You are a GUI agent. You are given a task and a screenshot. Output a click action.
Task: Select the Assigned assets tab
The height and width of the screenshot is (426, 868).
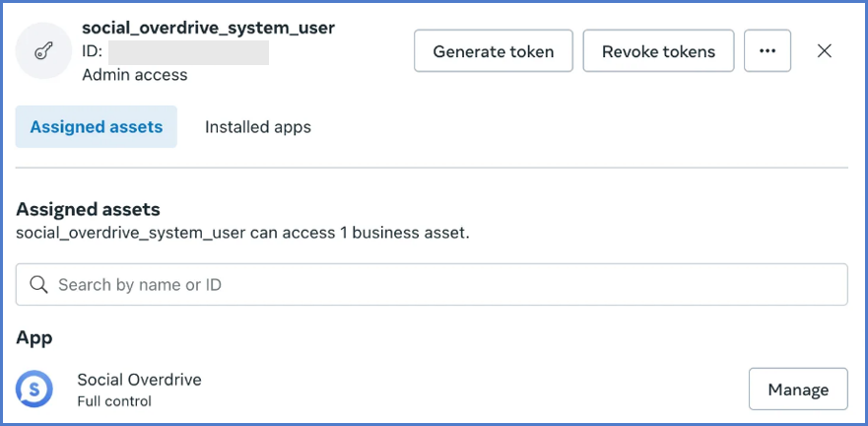96,127
